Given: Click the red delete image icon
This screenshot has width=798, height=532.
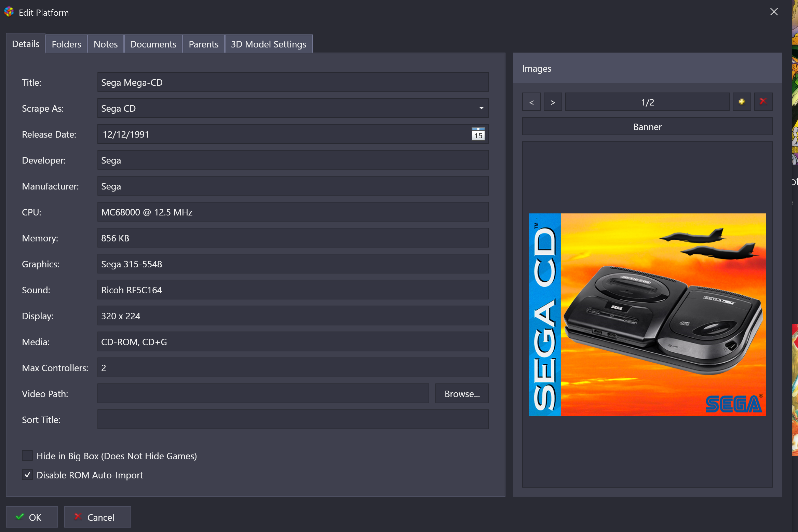Looking at the screenshot, I should [x=763, y=102].
